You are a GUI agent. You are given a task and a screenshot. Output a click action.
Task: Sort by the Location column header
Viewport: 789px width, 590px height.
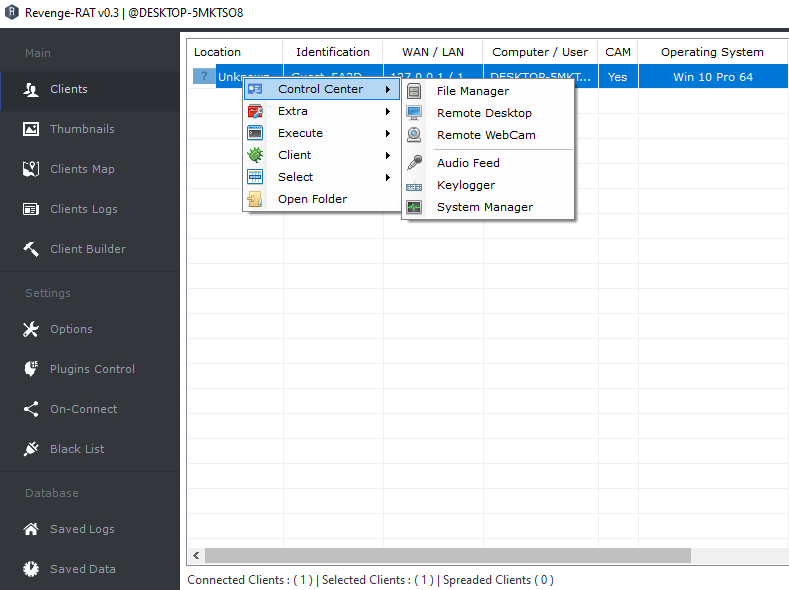[234, 52]
